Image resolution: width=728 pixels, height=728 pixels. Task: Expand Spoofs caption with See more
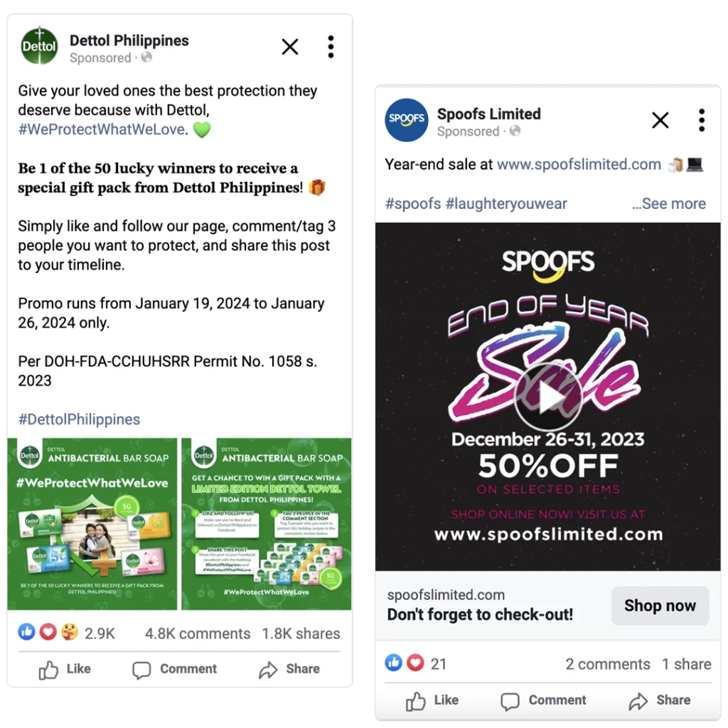669,203
